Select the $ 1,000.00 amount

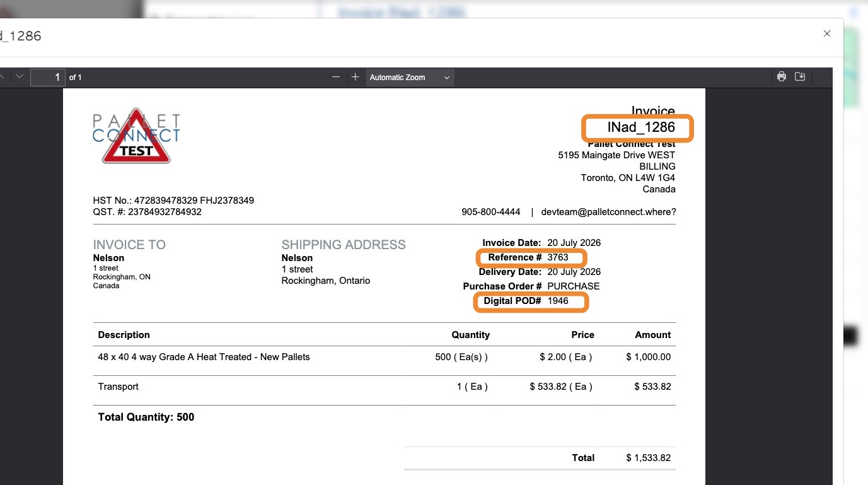[x=649, y=357]
